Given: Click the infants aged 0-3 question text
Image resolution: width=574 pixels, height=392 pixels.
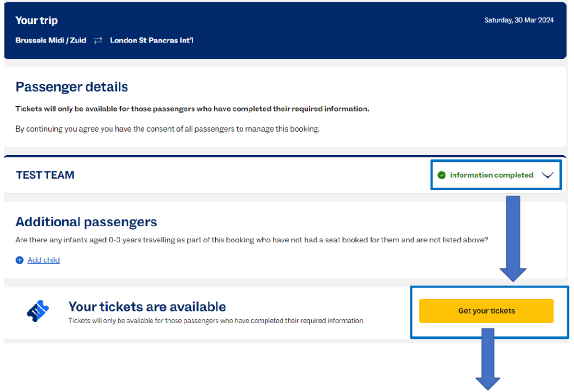Looking at the screenshot, I should [252, 240].
